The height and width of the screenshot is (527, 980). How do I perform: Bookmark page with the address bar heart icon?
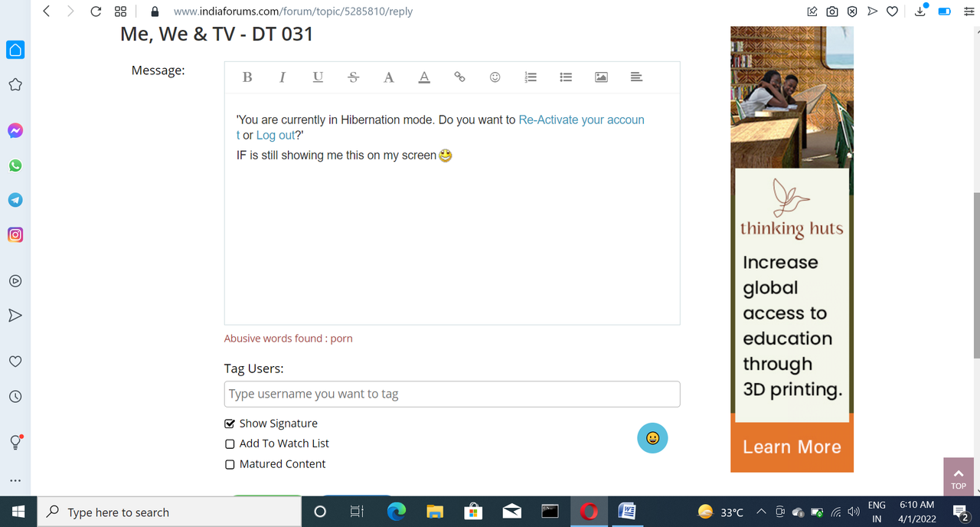pos(892,11)
